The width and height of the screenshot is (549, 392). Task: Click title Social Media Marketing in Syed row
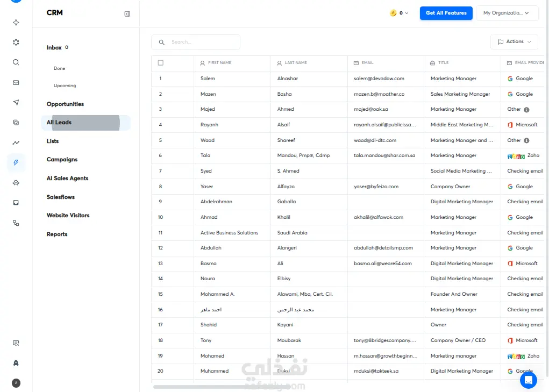(x=461, y=171)
